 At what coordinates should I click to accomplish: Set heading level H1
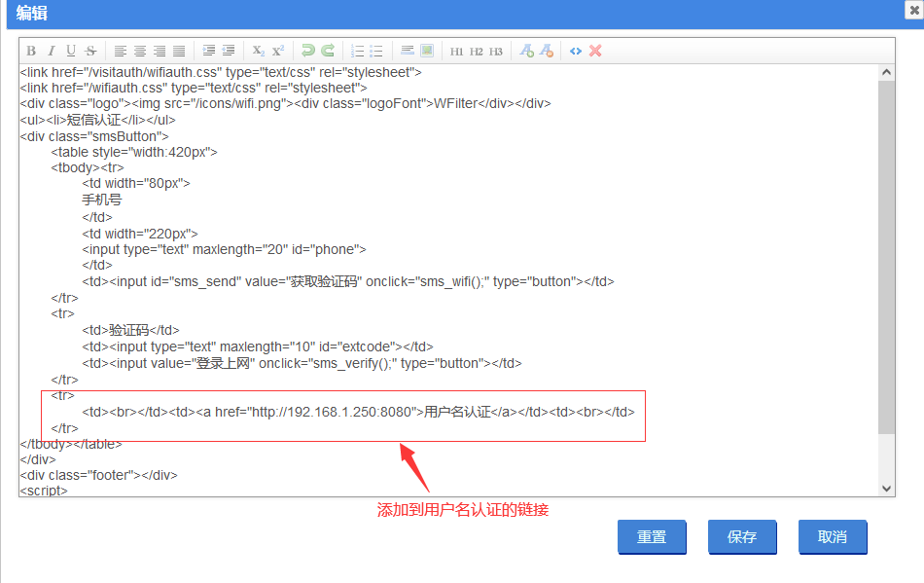click(456, 51)
